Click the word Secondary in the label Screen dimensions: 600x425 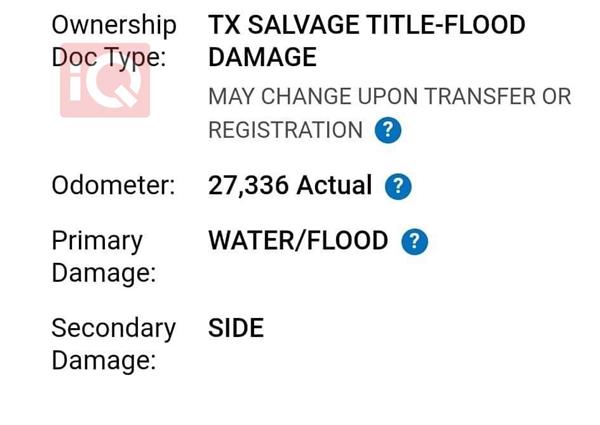[x=113, y=328]
